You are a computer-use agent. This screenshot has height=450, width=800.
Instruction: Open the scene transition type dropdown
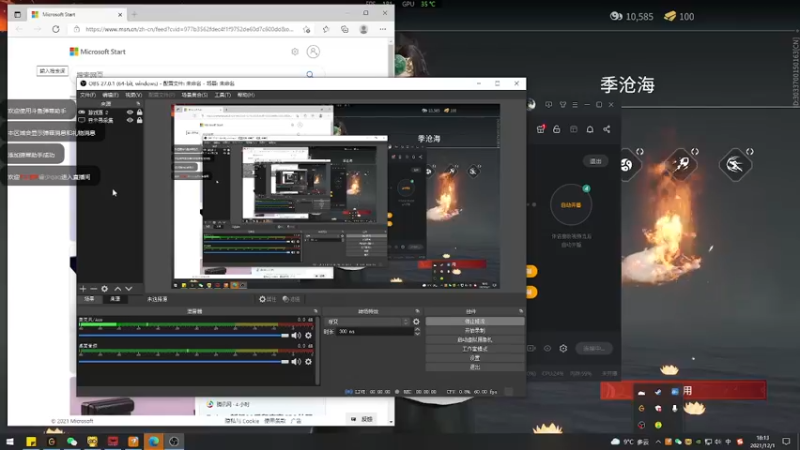[x=367, y=321]
